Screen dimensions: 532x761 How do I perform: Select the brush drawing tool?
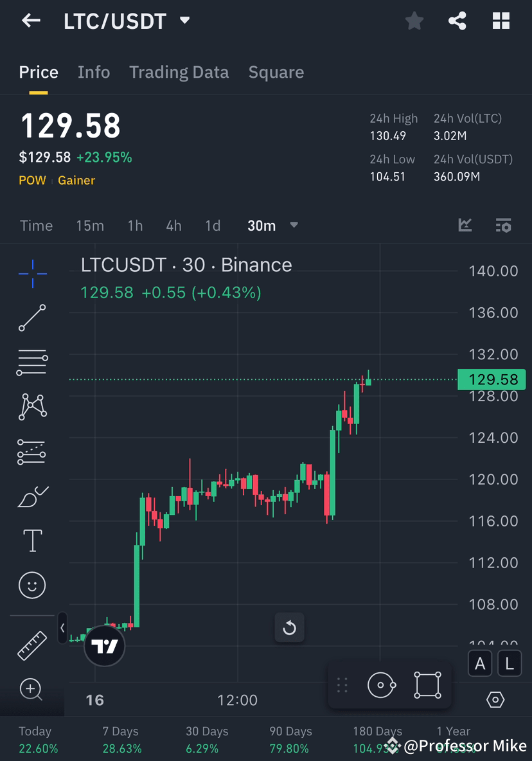32,496
